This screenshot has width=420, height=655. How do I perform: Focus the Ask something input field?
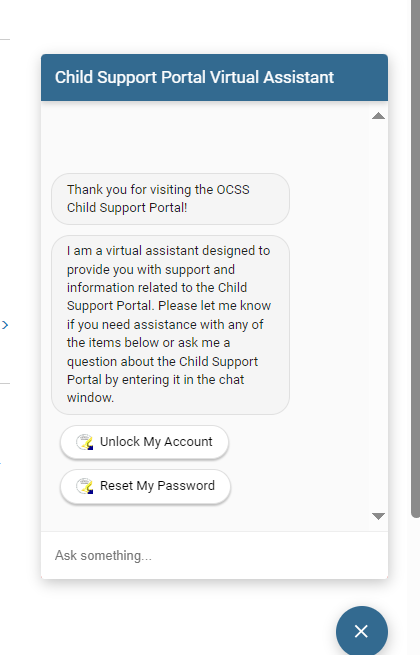pyautogui.click(x=214, y=556)
